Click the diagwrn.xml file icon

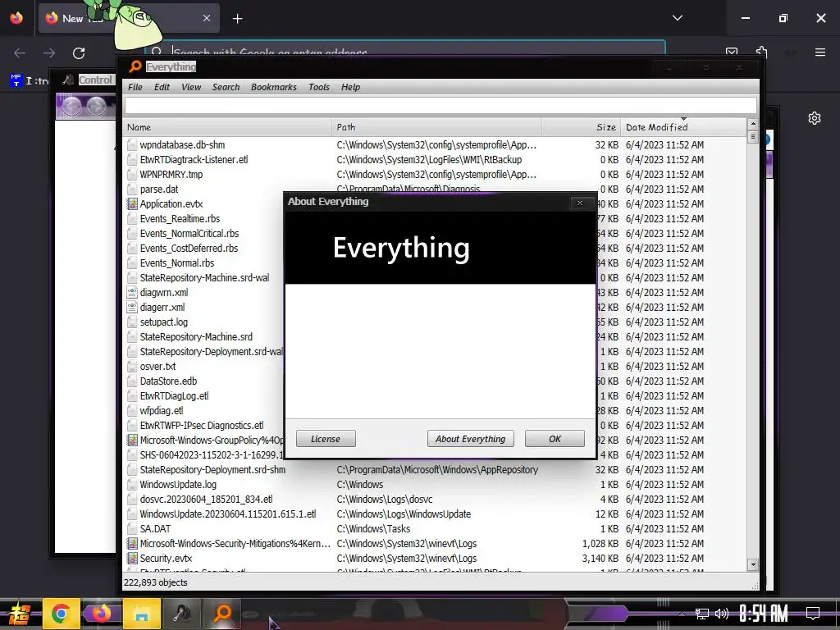coord(132,293)
